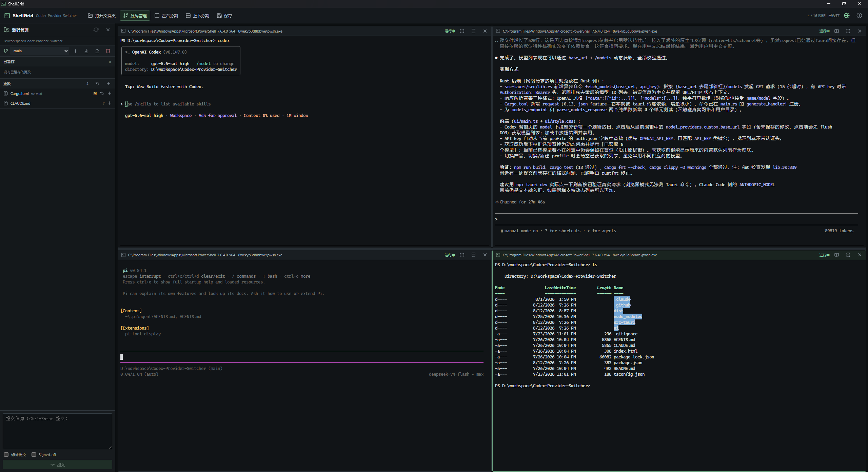Choose 上下分割 top-bottom split

(197, 16)
